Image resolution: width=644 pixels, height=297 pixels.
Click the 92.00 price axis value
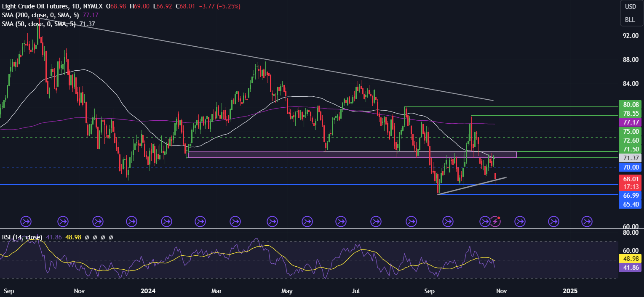click(631, 36)
